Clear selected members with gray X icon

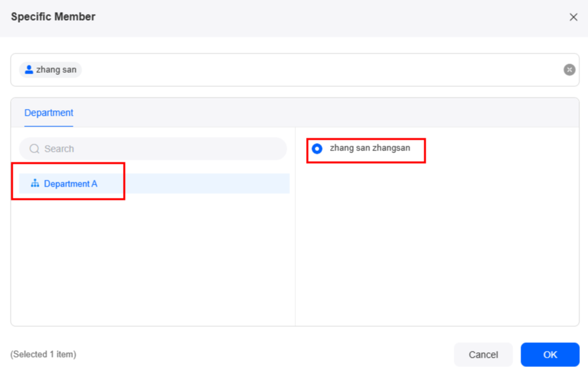click(569, 70)
